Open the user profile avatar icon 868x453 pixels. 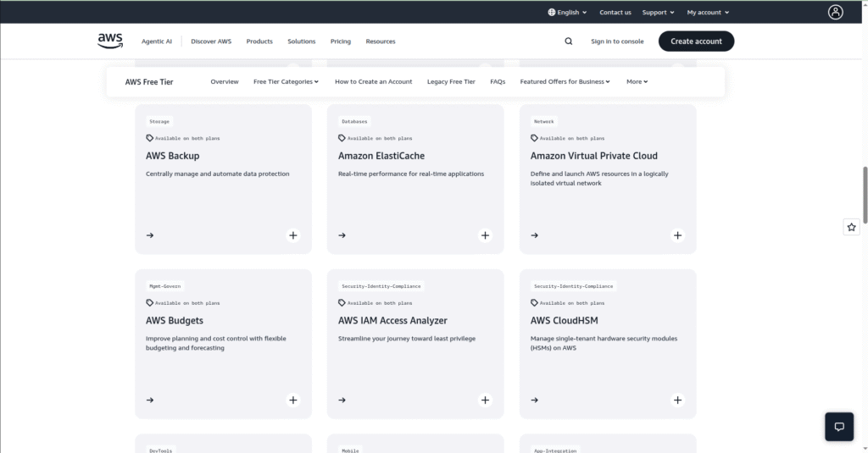[x=835, y=12]
